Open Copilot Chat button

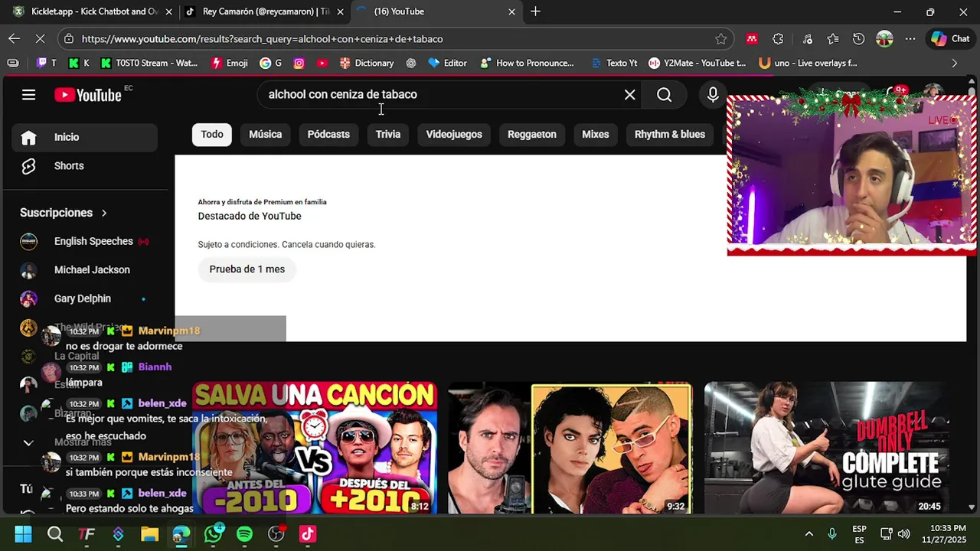tap(950, 39)
